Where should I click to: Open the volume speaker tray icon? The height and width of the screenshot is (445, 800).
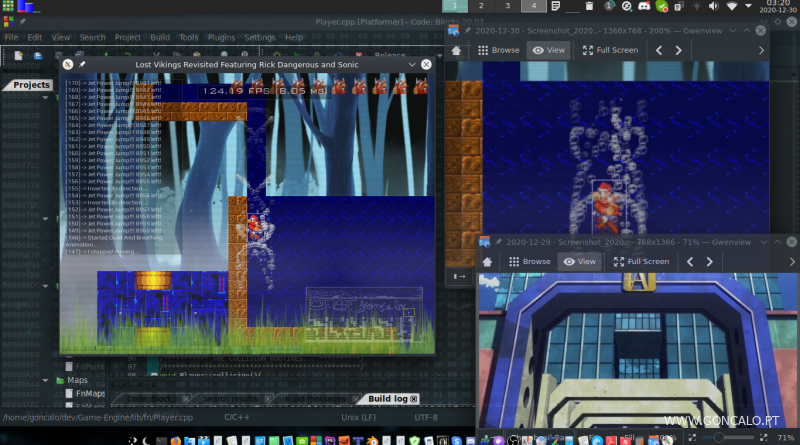point(714,6)
